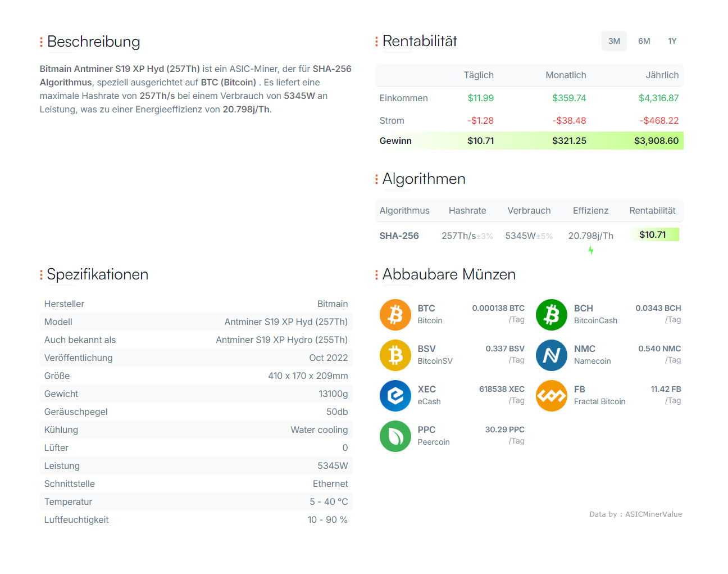Viewport: 728px width, 574px height.
Task: Open the XEC coin name link
Action: (x=427, y=389)
